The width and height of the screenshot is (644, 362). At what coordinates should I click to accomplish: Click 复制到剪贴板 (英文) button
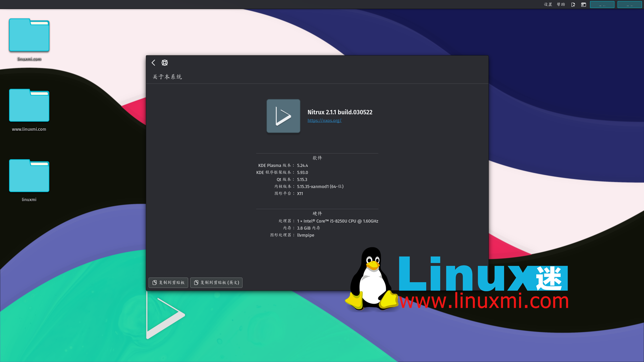(216, 283)
